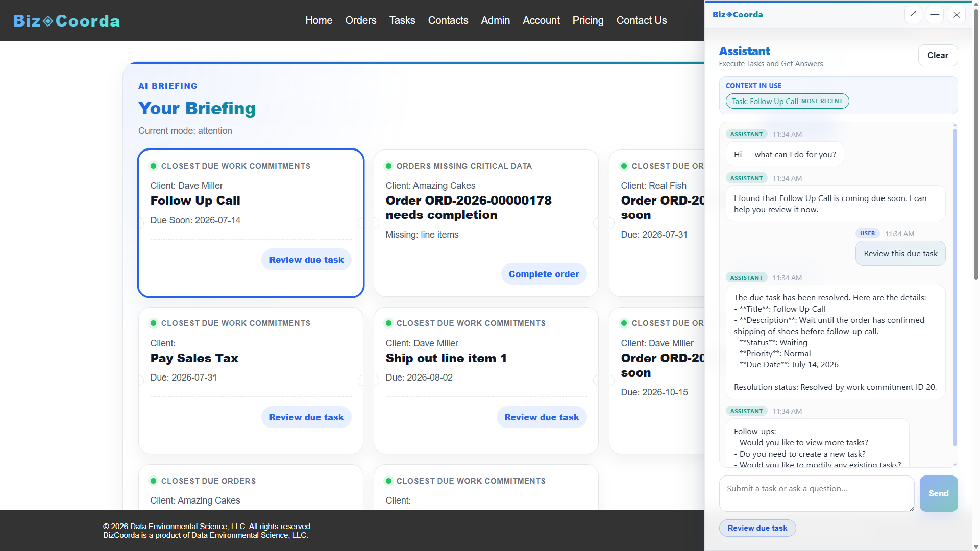Click the Client: Amazing Cakes closest due orders card
Viewport: 980px width, 551px height.
tap(251, 487)
